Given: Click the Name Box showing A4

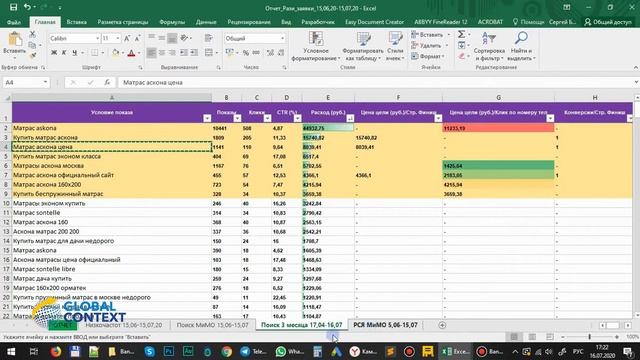Looking at the screenshot, I should point(25,82).
